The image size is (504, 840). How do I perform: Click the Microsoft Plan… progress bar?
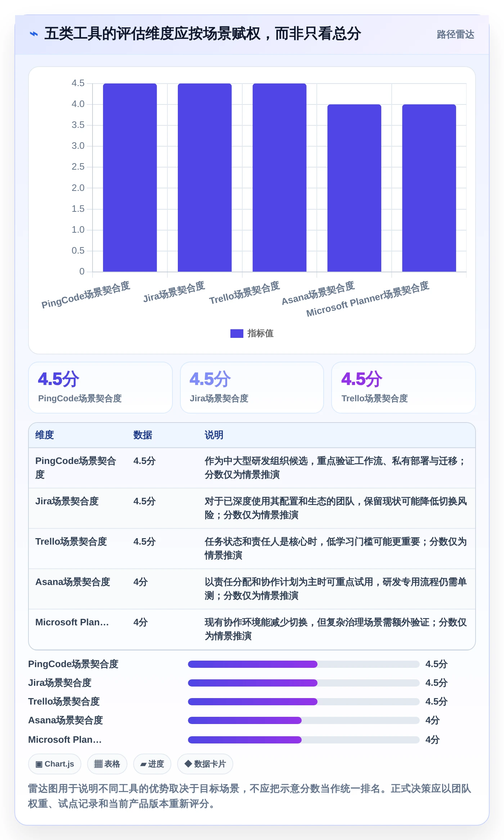pyautogui.click(x=304, y=740)
